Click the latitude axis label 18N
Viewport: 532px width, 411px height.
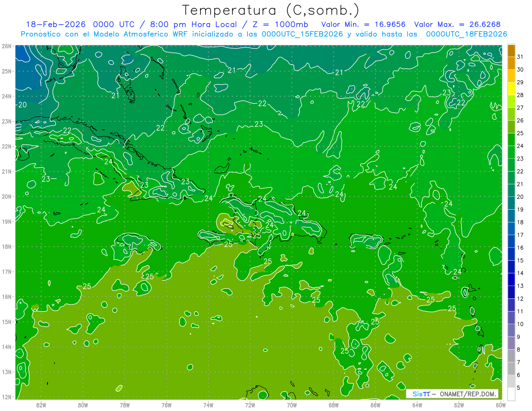pyautogui.click(x=6, y=247)
